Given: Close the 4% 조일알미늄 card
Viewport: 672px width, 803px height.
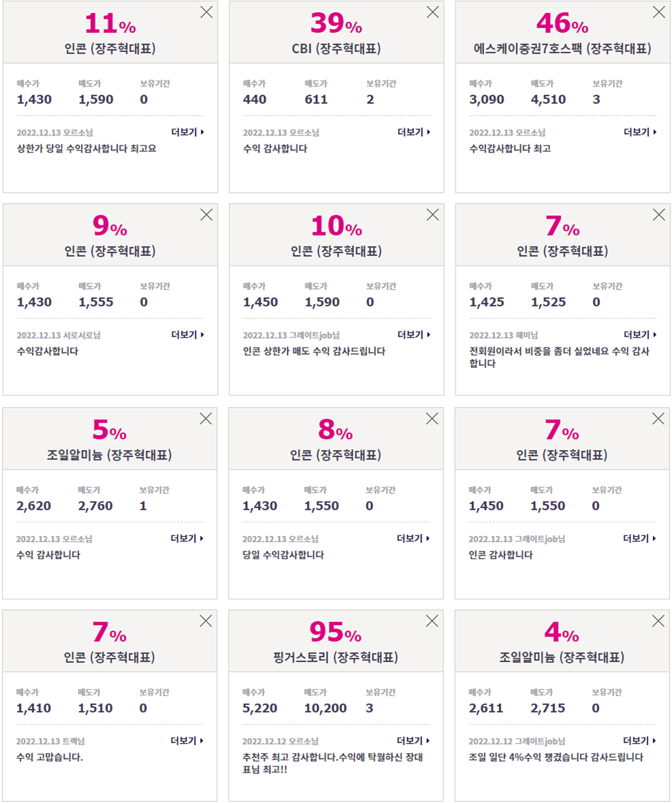Looking at the screenshot, I should [x=658, y=621].
